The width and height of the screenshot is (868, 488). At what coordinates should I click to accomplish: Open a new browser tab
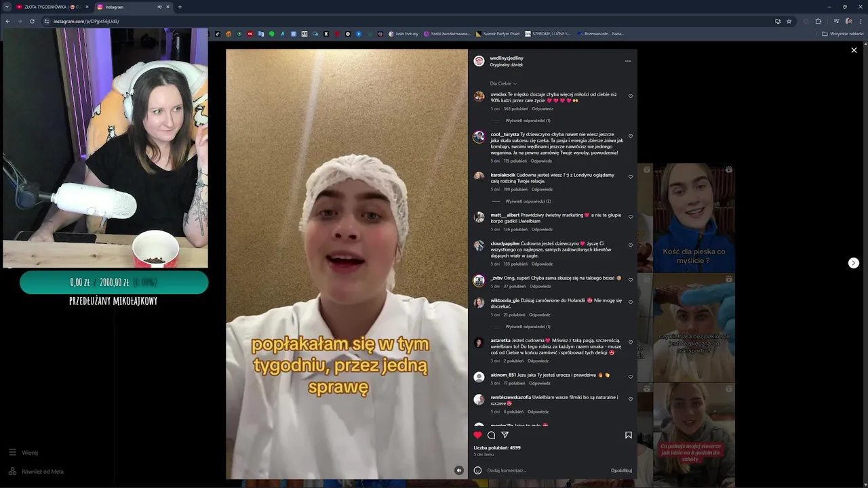tap(180, 7)
